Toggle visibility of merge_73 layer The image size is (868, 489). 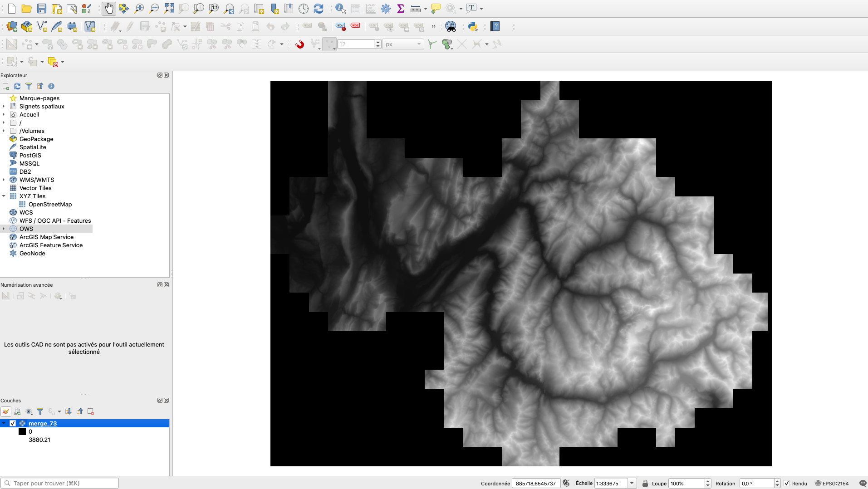click(x=13, y=423)
